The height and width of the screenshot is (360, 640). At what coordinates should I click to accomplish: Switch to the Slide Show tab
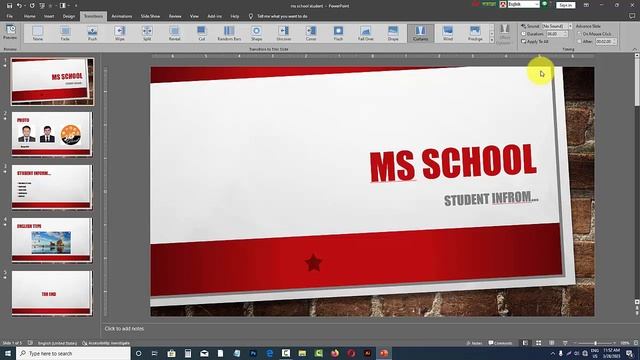point(150,16)
